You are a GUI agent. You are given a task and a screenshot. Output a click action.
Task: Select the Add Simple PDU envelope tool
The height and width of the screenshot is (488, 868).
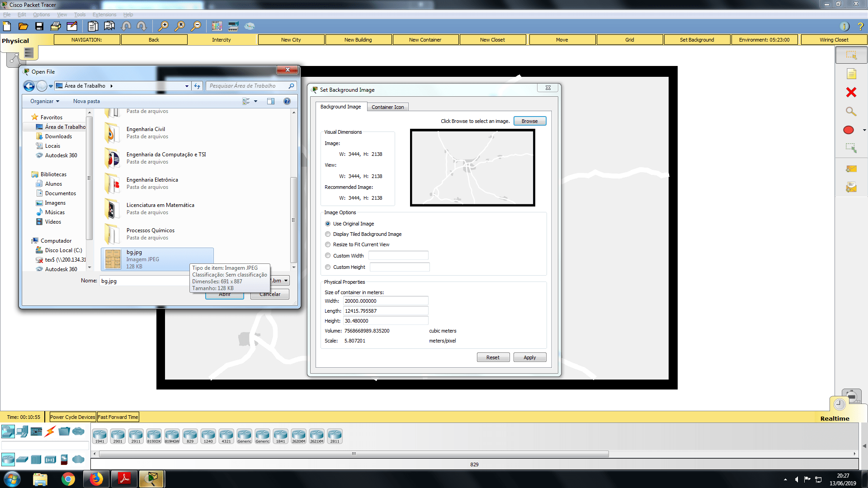pyautogui.click(x=851, y=169)
